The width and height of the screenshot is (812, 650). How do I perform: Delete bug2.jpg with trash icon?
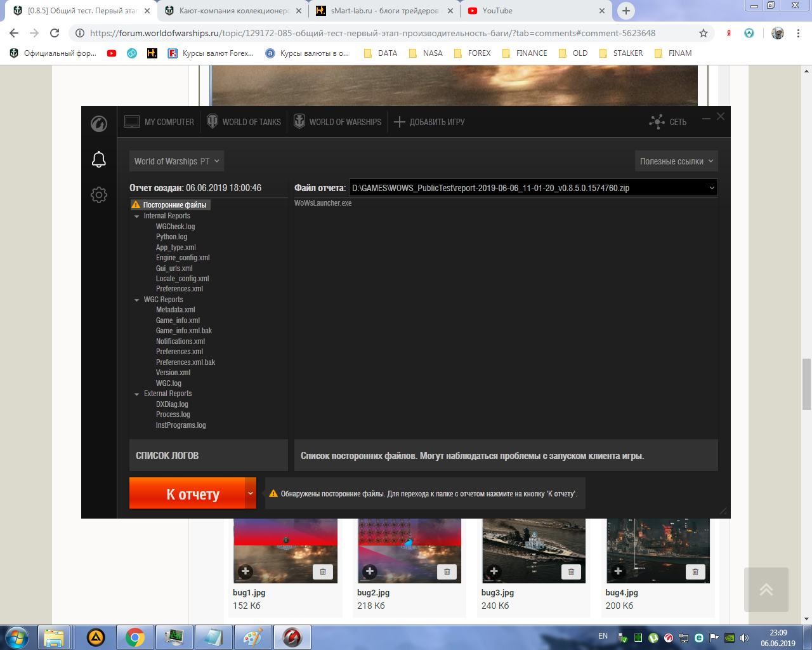click(x=447, y=572)
